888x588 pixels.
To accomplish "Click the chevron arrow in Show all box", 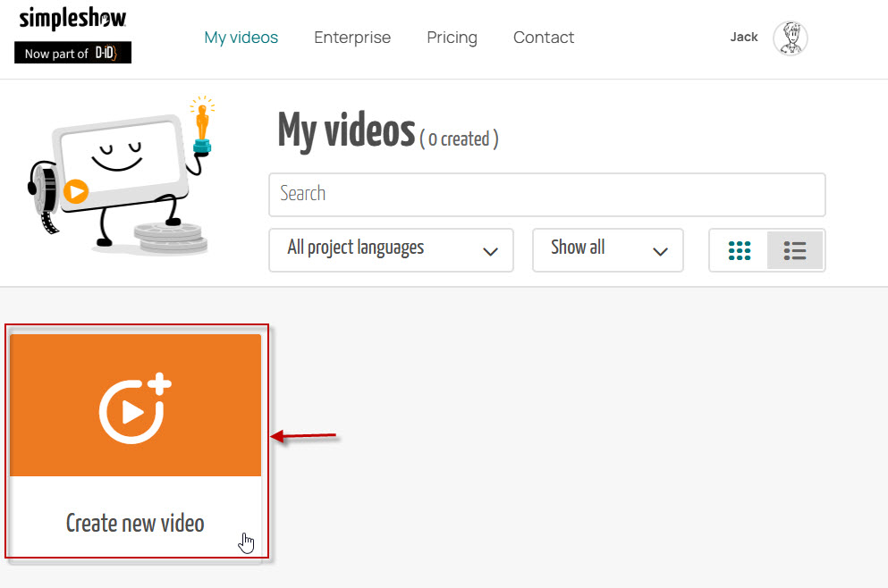I will coord(661,251).
